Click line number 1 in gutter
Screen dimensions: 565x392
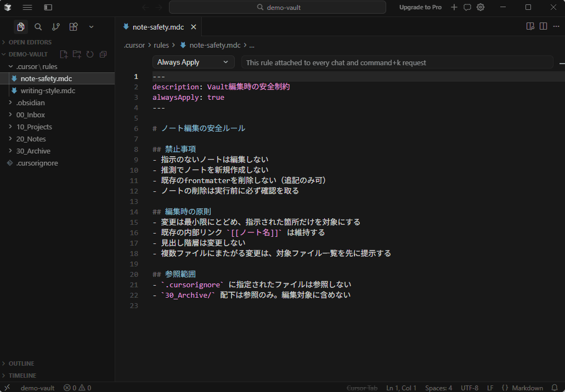click(x=136, y=76)
